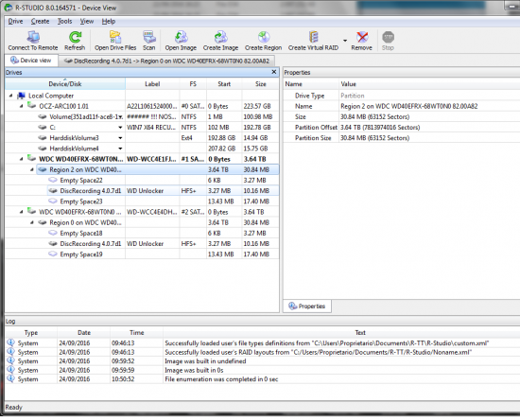The height and width of the screenshot is (420, 520).
Task: Click the Properties tab at panel bottom
Action: pyautogui.click(x=307, y=306)
